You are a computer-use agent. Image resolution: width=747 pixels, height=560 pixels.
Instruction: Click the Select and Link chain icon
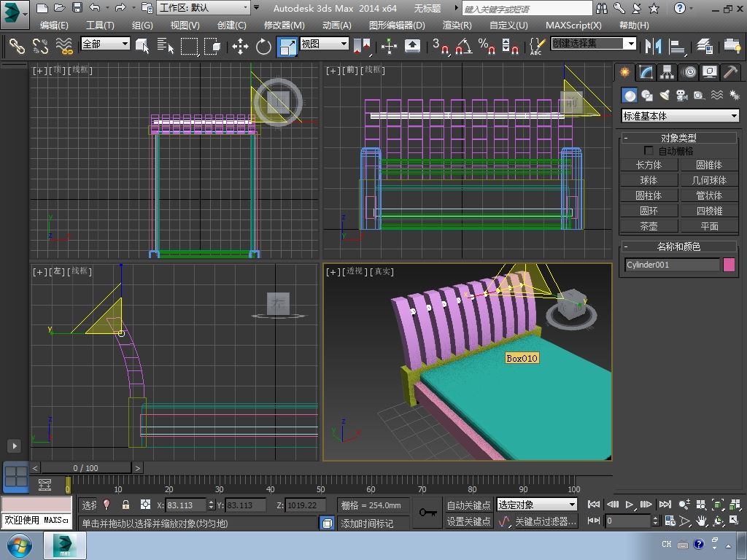pyautogui.click(x=16, y=47)
